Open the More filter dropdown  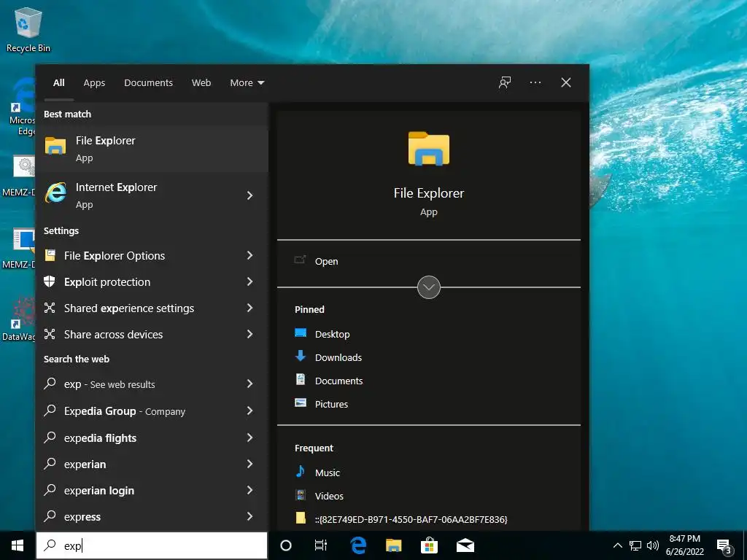click(x=247, y=83)
